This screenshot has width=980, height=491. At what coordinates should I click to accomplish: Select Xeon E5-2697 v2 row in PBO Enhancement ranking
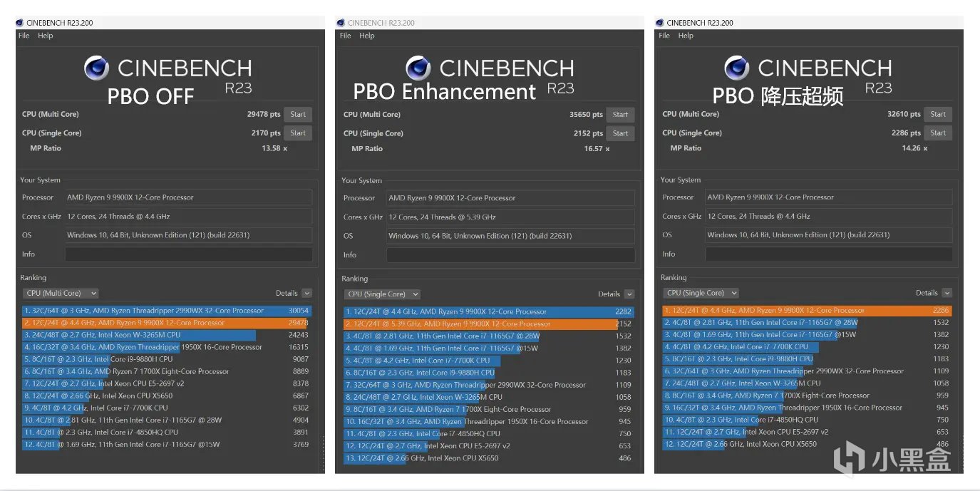pos(489,445)
